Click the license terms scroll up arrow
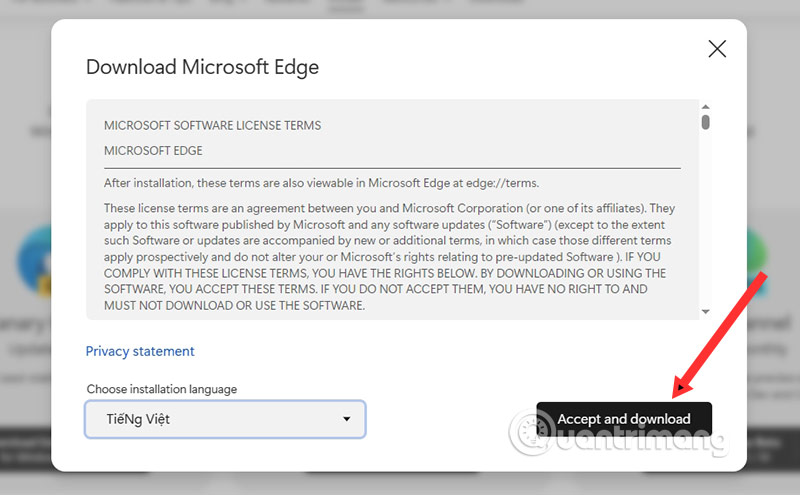 pyautogui.click(x=706, y=107)
